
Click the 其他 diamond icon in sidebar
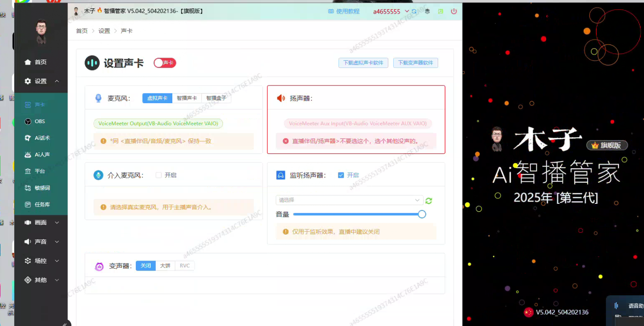pos(28,280)
